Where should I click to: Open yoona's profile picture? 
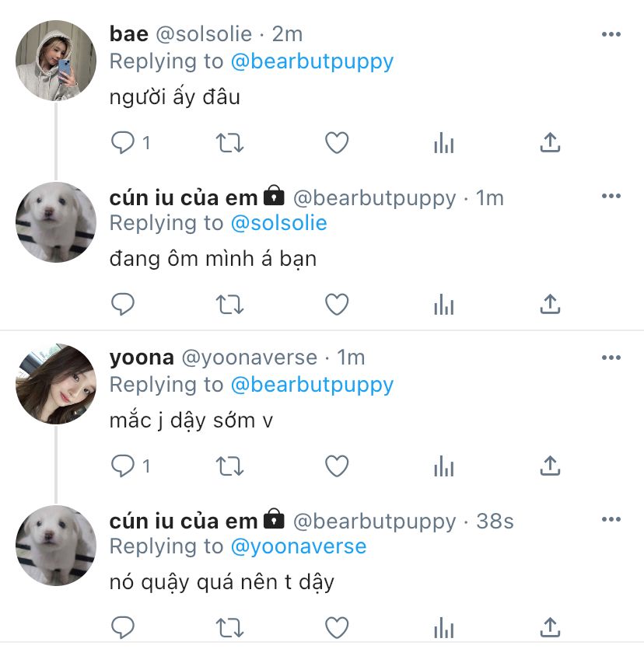[56, 384]
